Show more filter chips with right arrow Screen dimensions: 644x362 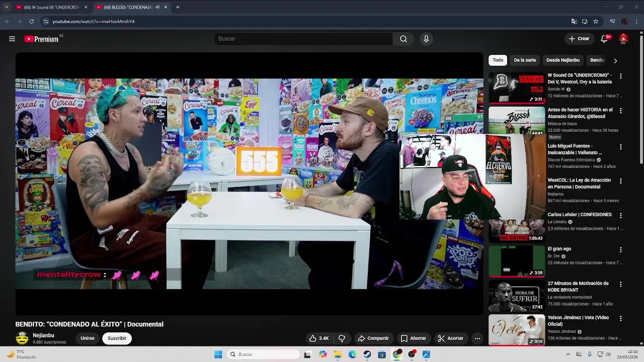click(x=615, y=60)
